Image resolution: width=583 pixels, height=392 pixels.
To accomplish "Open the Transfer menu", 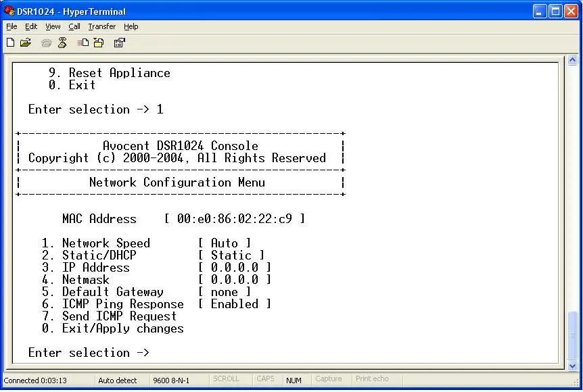I will coord(102,26).
